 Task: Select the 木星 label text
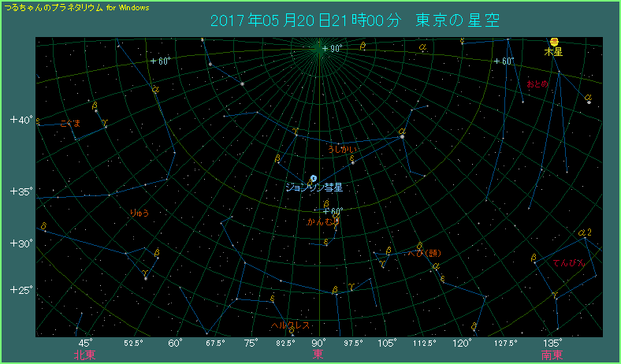[554, 53]
